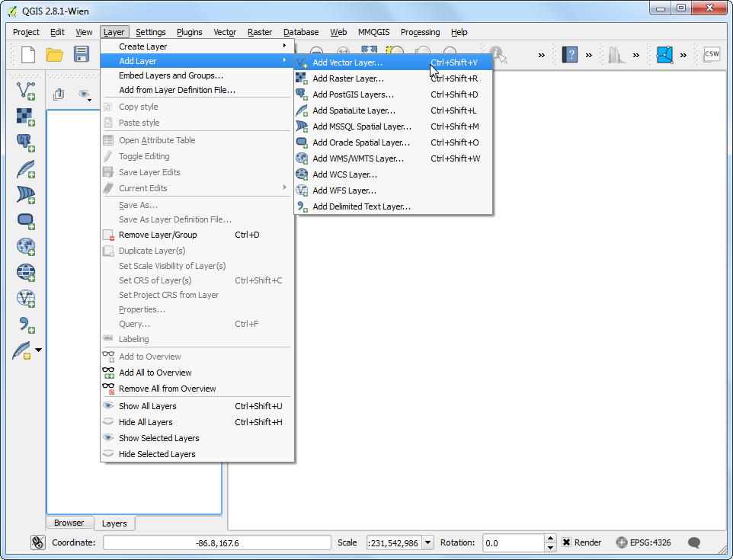Choose Add WCS Layer... from the submenu
The image size is (733, 560).
click(393, 174)
